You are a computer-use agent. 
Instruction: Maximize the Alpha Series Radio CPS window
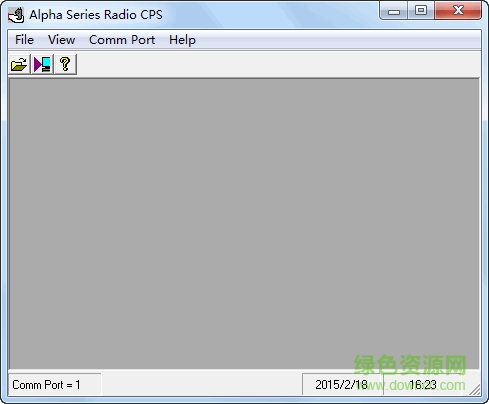pos(421,11)
